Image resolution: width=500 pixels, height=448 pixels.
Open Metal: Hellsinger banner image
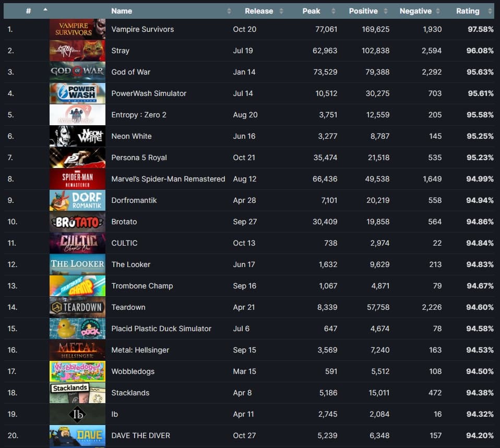[77, 349]
